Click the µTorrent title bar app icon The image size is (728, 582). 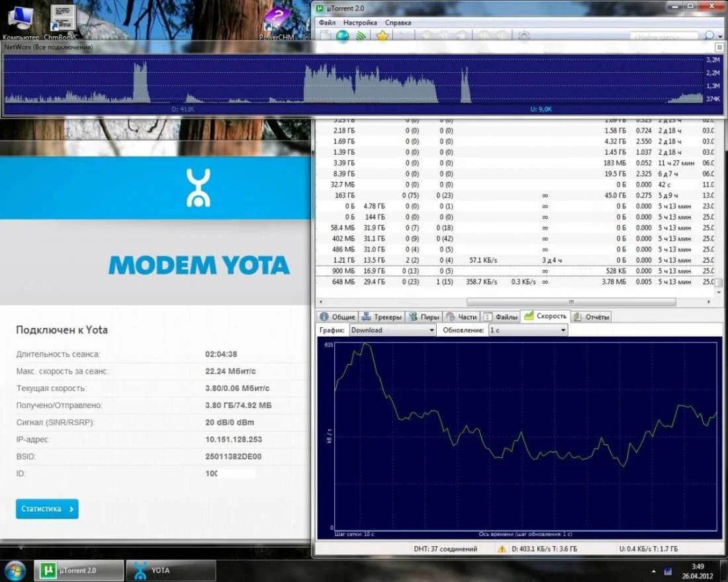320,9
